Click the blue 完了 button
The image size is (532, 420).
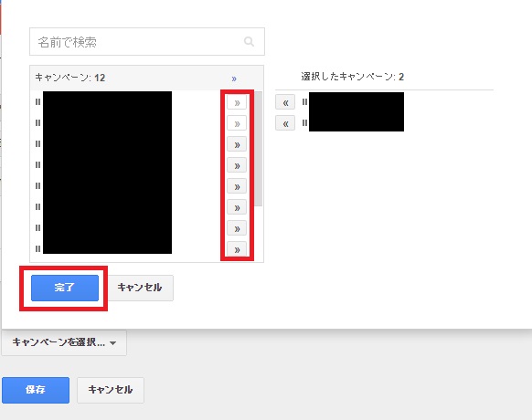pyautogui.click(x=65, y=288)
